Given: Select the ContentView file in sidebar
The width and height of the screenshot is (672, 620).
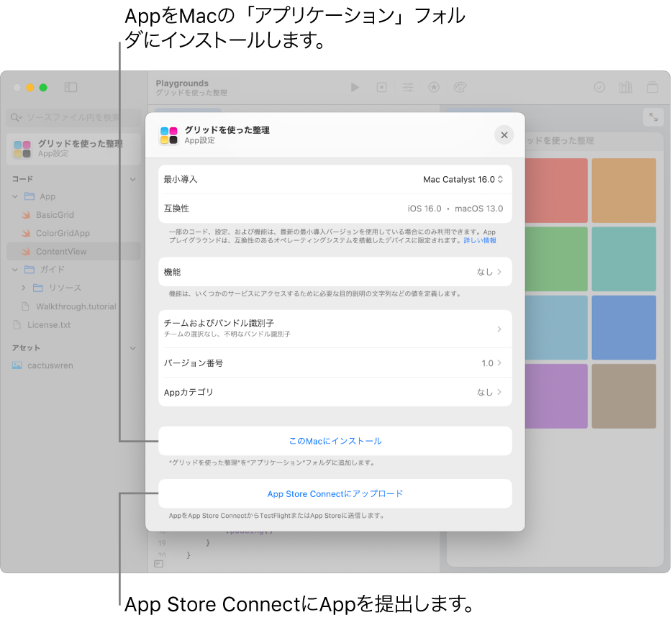Looking at the screenshot, I should (x=73, y=252).
